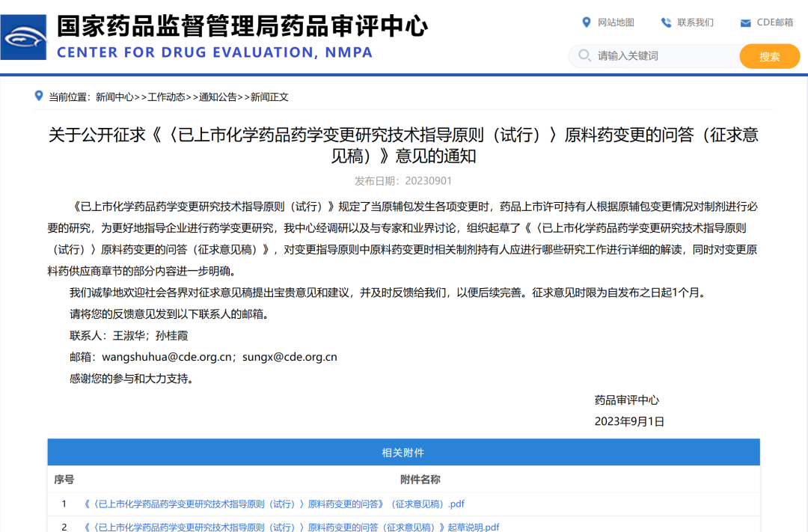Click the article title heading

403,145
